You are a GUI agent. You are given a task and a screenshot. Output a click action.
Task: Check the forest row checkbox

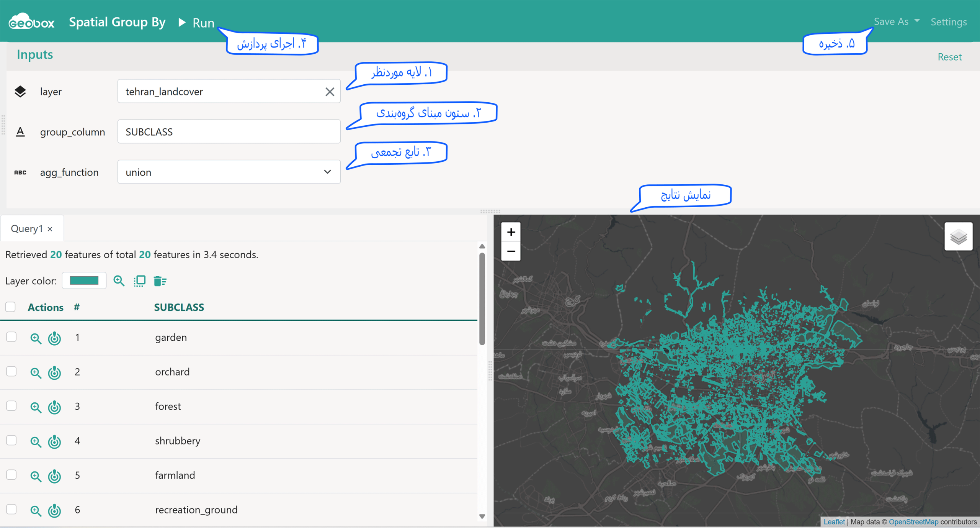[x=11, y=406]
